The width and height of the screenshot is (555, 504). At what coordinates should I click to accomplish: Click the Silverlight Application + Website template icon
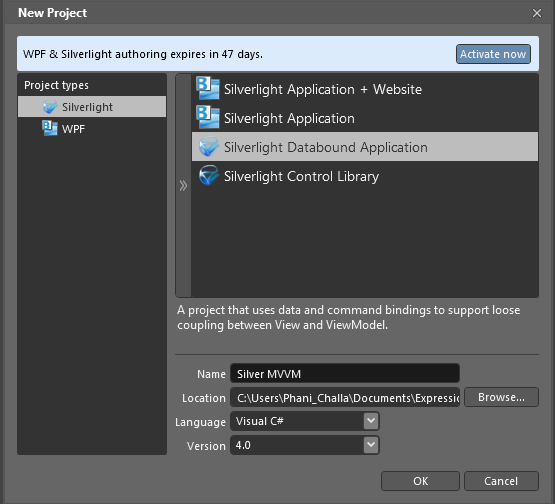[208, 88]
